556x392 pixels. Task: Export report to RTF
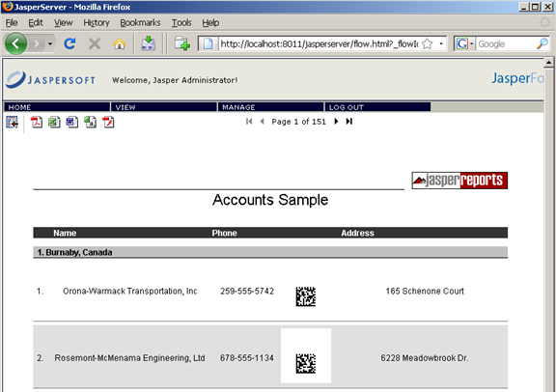point(72,122)
